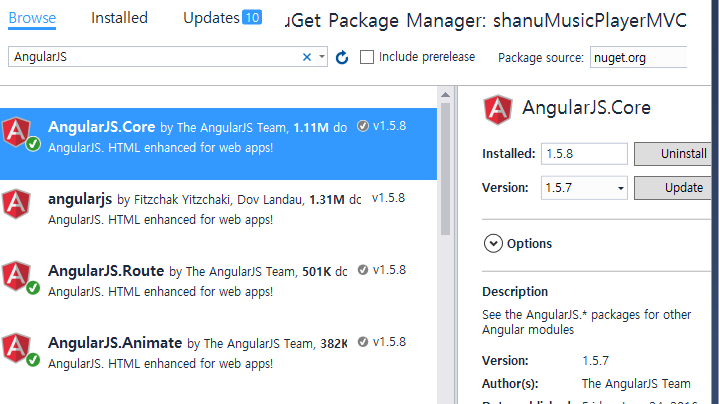Open the Updates tab
719x404 pixels.
click(x=211, y=18)
